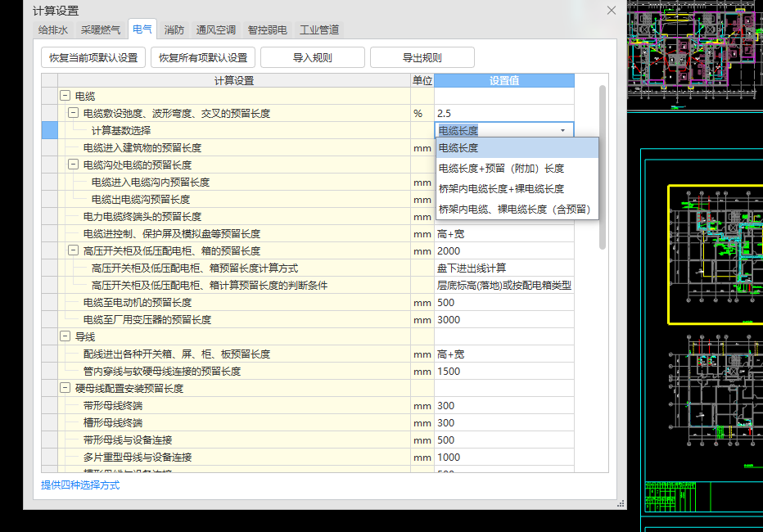Collapse 电缆敷设弛度、波形弯度、交叉的预留长度 node
This screenshot has height=532, width=763.
73,113
